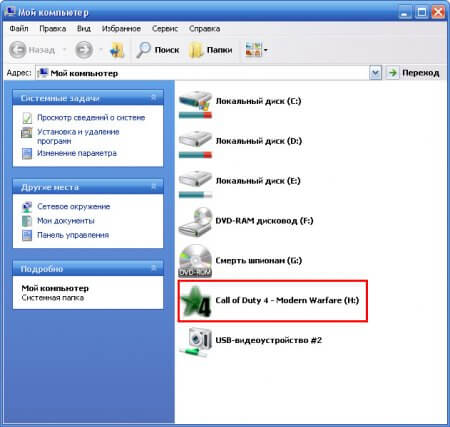This screenshot has height=427, width=450.
Task: Select the Local Disk (E:) drive icon
Action: (x=195, y=184)
